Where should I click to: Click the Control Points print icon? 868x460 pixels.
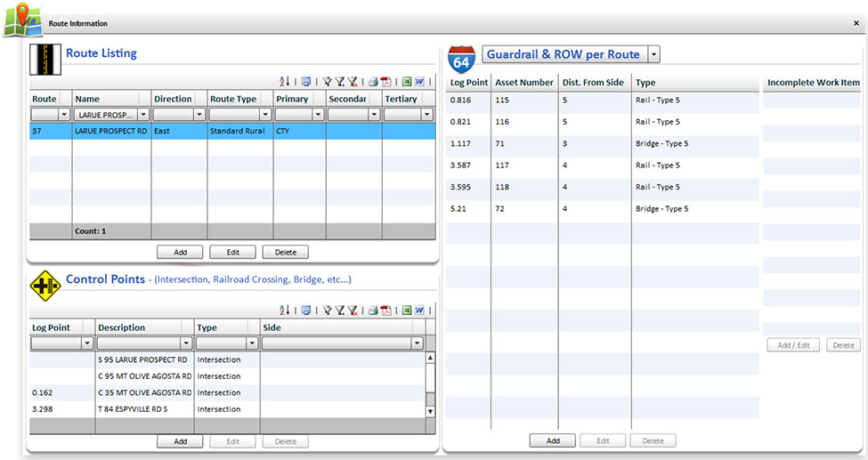[x=374, y=310]
